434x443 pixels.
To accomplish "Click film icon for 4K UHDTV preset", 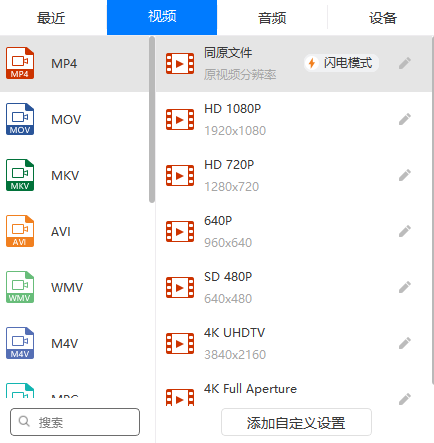I will [x=180, y=343].
